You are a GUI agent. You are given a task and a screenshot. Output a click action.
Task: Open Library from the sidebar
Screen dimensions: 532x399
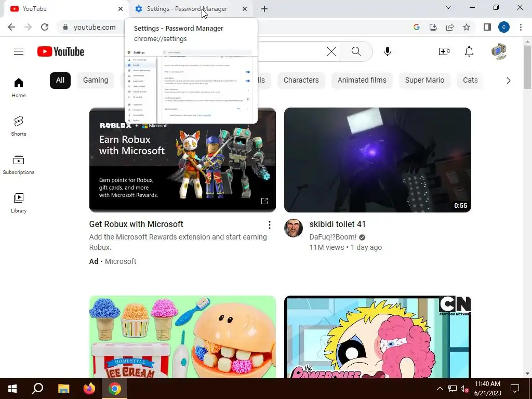(19, 203)
